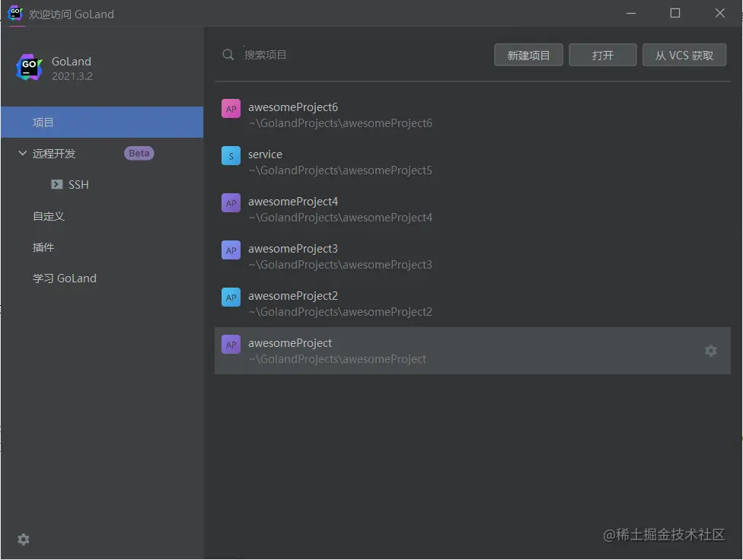The width and height of the screenshot is (743, 560).
Task: Open the 自定义 section
Action: click(x=49, y=216)
